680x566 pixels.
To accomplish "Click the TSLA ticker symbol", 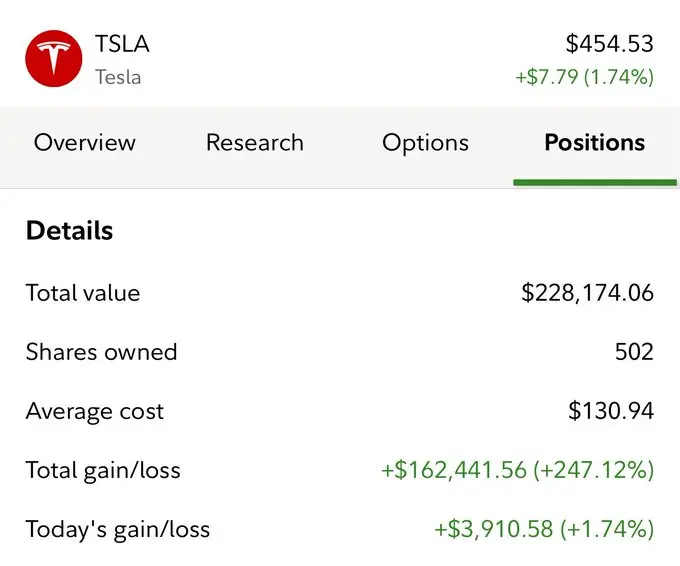I will (x=121, y=44).
